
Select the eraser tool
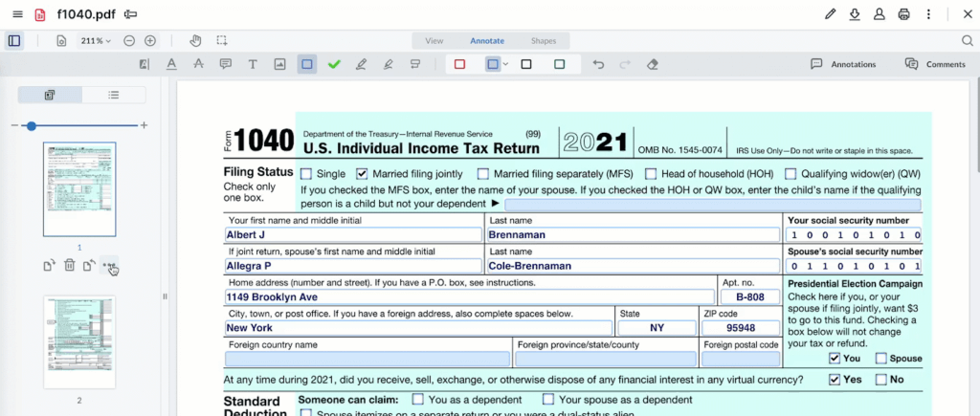click(x=652, y=64)
